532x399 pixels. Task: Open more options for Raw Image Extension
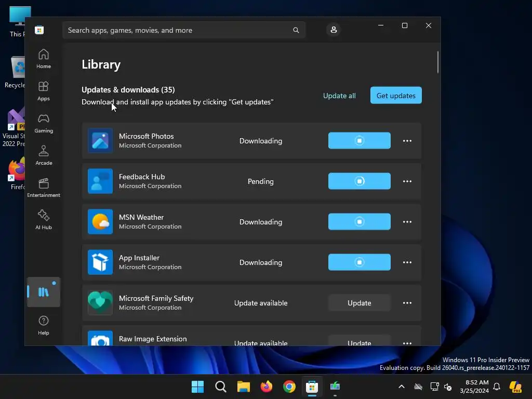pos(407,343)
